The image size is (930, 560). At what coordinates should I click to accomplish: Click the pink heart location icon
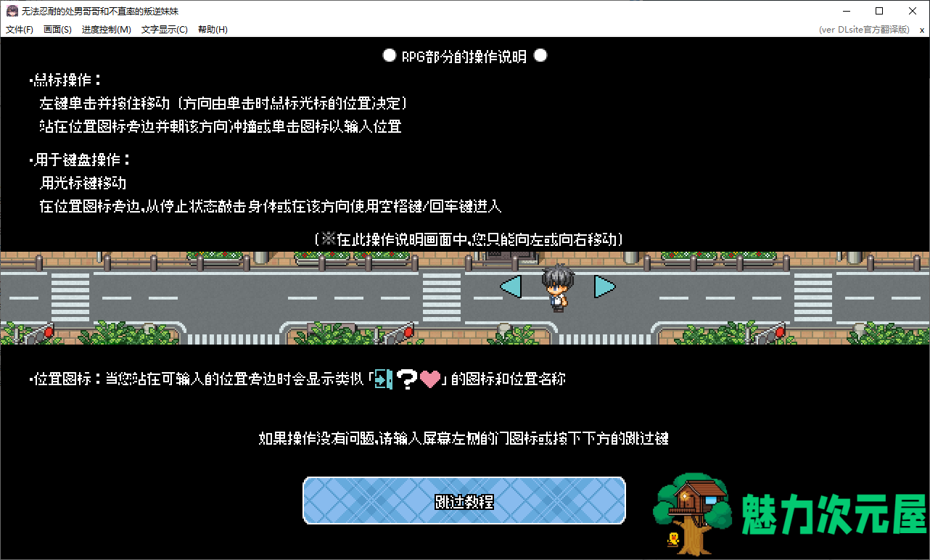(x=430, y=379)
